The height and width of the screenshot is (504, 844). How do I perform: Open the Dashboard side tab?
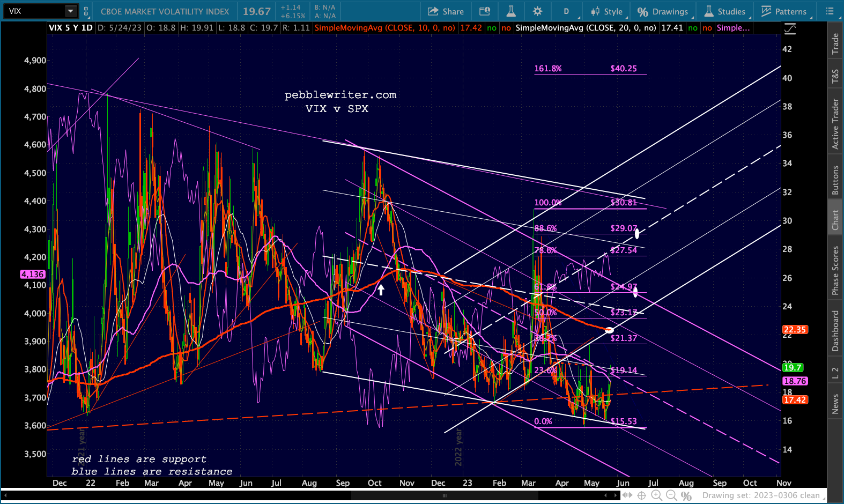835,331
